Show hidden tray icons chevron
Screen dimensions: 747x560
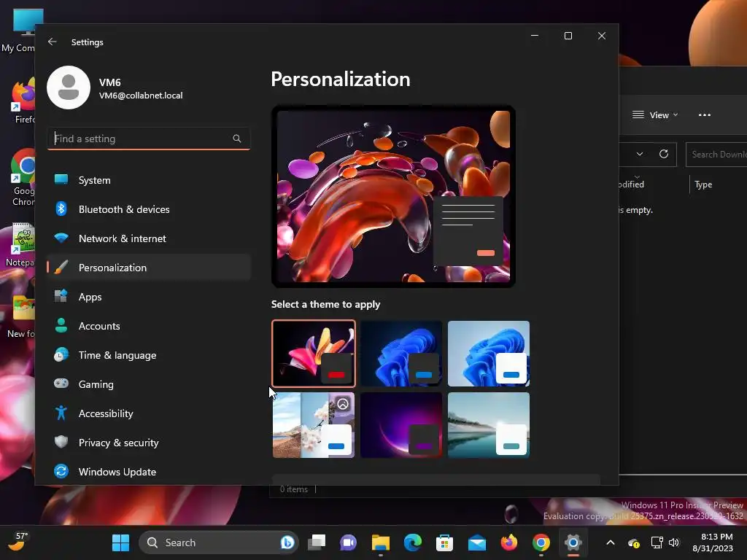(611, 542)
